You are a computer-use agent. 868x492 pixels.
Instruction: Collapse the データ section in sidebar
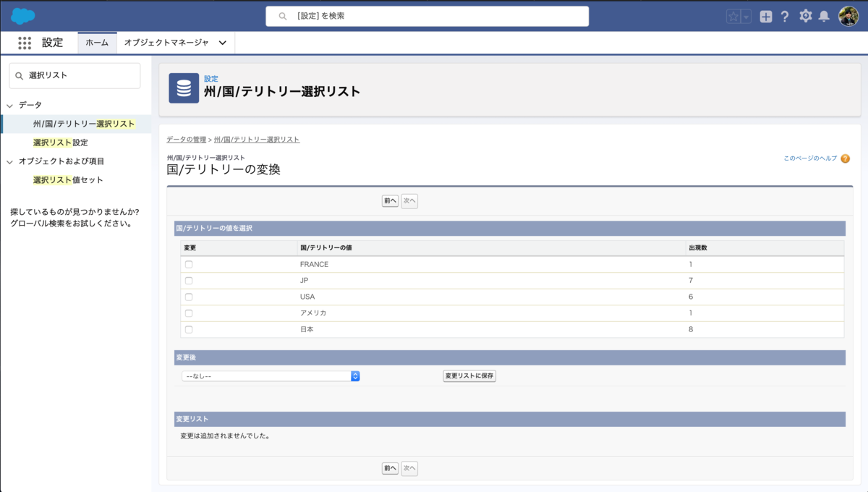pos(9,106)
